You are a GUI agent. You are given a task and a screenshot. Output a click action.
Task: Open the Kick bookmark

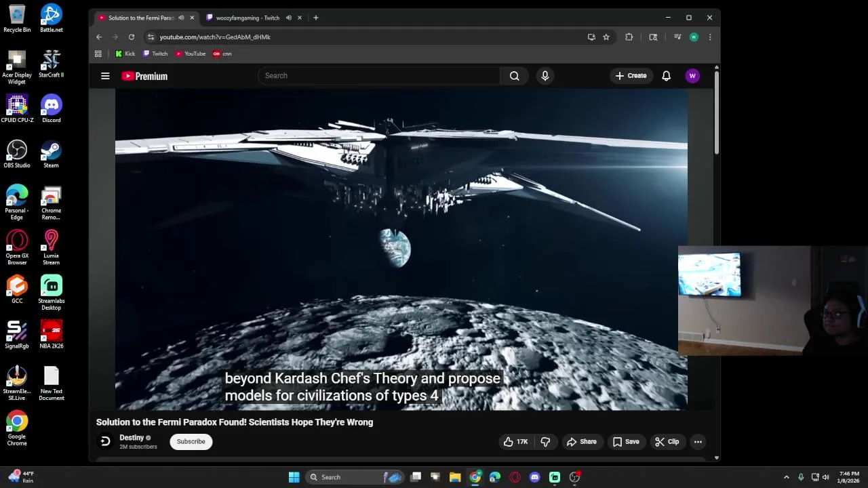click(x=125, y=54)
